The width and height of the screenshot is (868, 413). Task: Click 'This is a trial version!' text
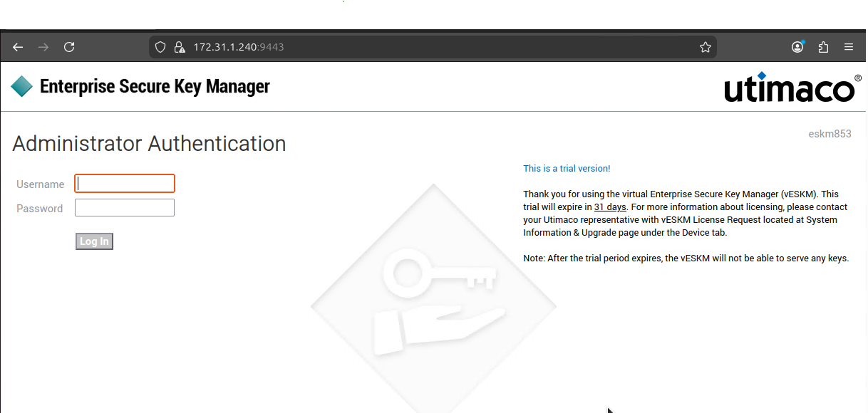pyautogui.click(x=567, y=169)
